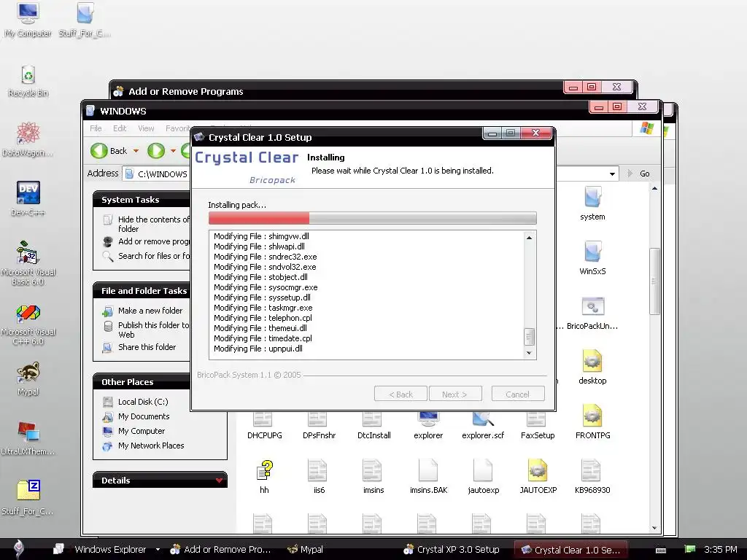The width and height of the screenshot is (747, 560).
Task: Select the KB968930 file icon
Action: click(x=592, y=477)
